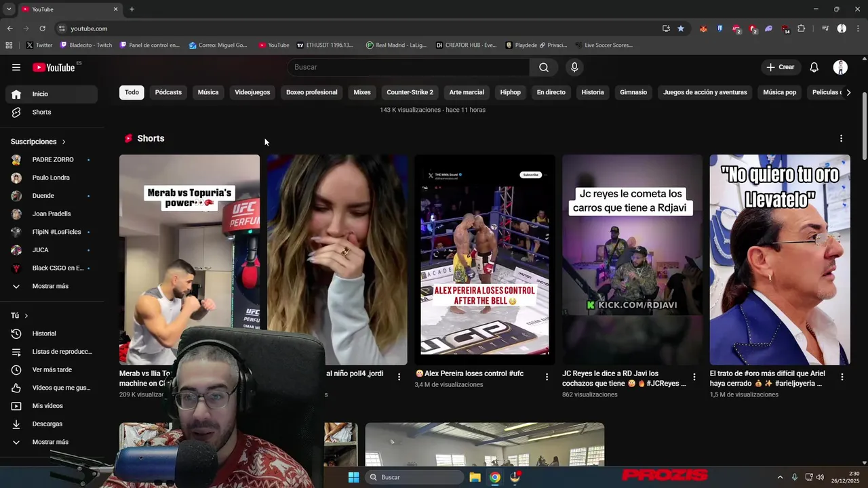
Task: Show more filter chips with right arrow
Action: [848, 92]
